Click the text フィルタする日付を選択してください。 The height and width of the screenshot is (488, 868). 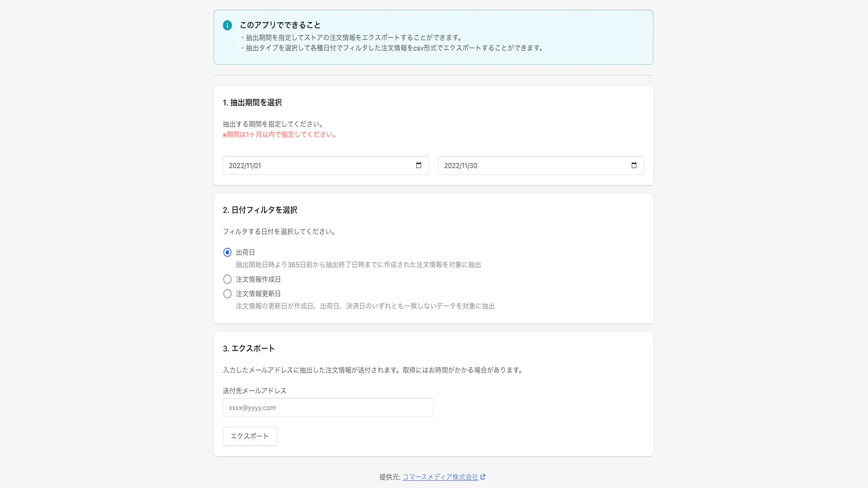280,232
